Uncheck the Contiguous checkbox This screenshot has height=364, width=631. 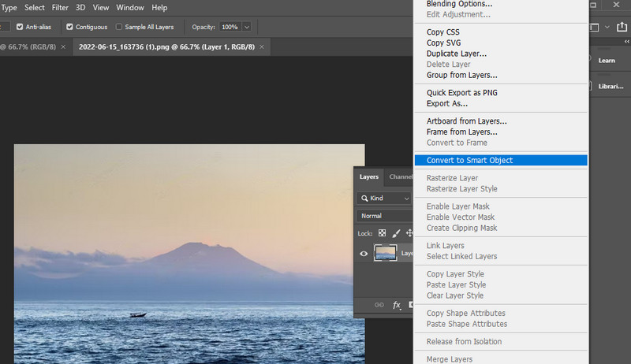(x=70, y=27)
